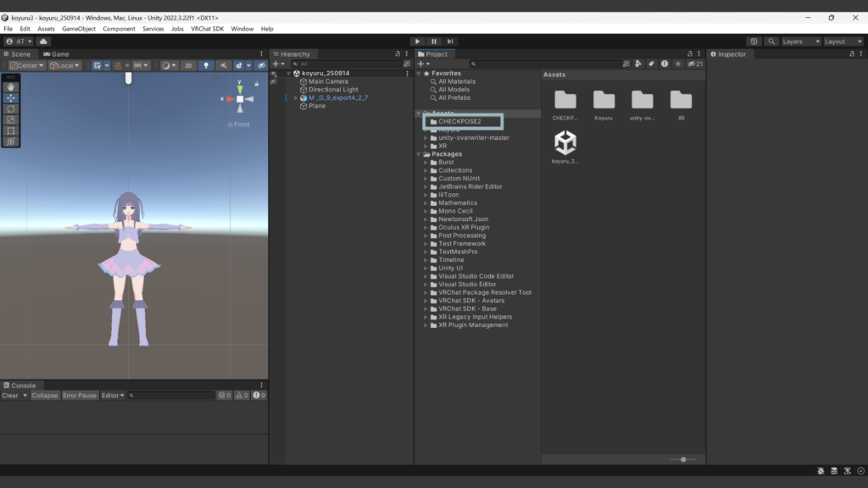Screen dimensions: 868x488
Task: Toggle Collapse in the Console
Action: pyautogui.click(x=45, y=396)
